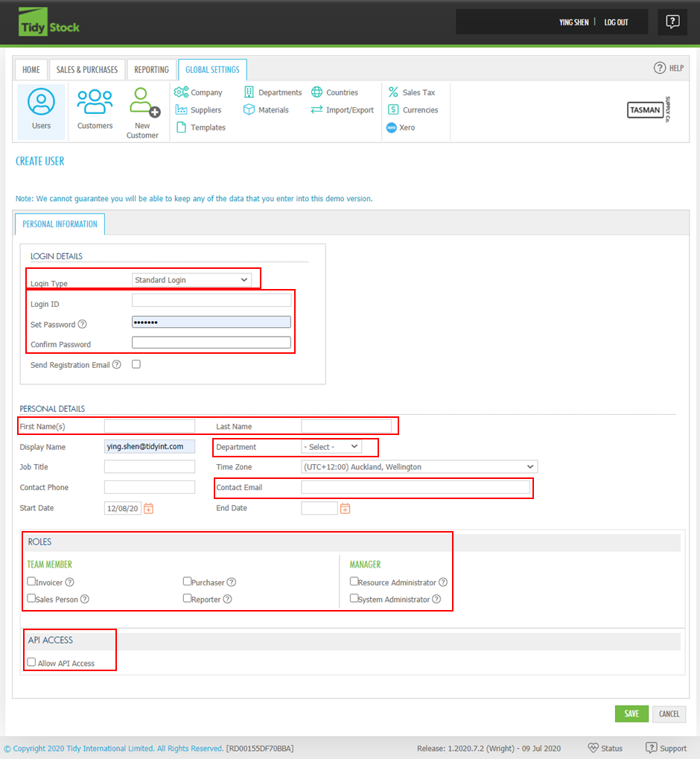Screen dimensions: 700x759
Task: Click the Contact Email input field
Action: pos(415,487)
